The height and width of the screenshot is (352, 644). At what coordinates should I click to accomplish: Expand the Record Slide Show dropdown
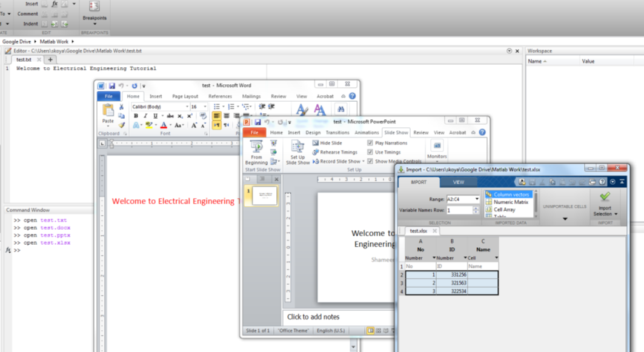(363, 161)
